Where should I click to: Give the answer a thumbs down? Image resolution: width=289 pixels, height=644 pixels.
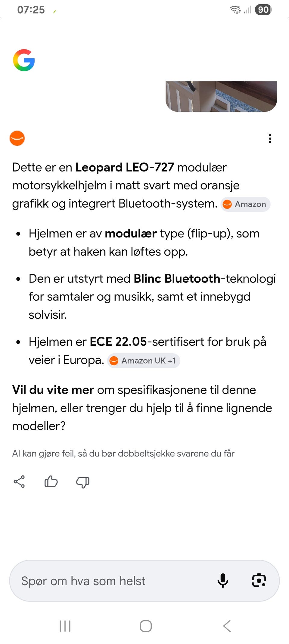pos(83,482)
